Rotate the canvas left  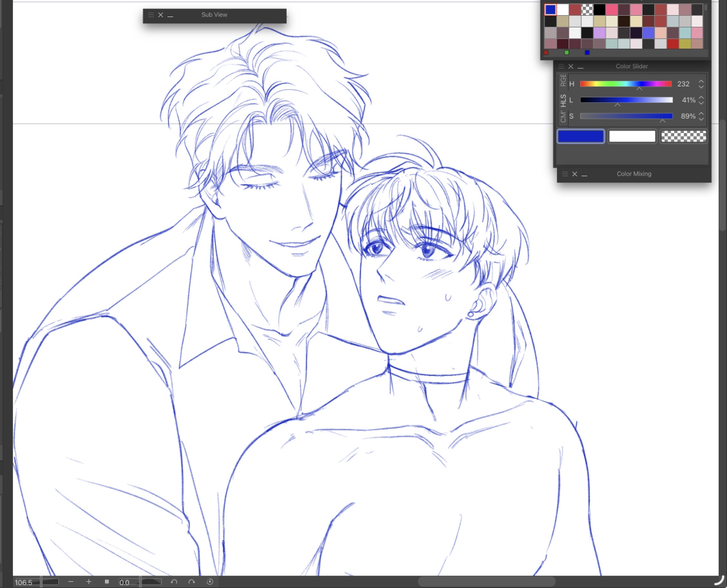pyautogui.click(x=174, y=582)
